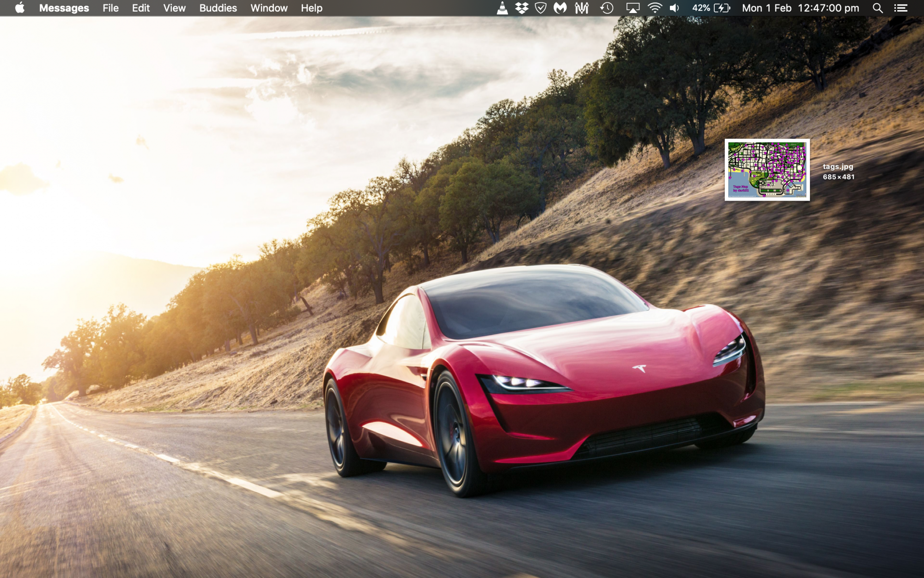Image resolution: width=924 pixels, height=578 pixels.
Task: Open the Window menu
Action: [269, 8]
